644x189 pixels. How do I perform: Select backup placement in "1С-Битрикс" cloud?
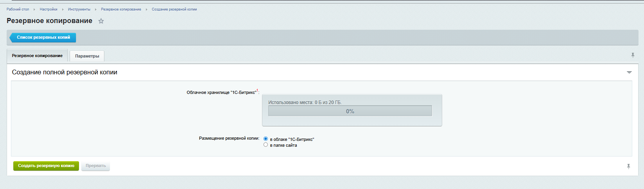(266, 139)
